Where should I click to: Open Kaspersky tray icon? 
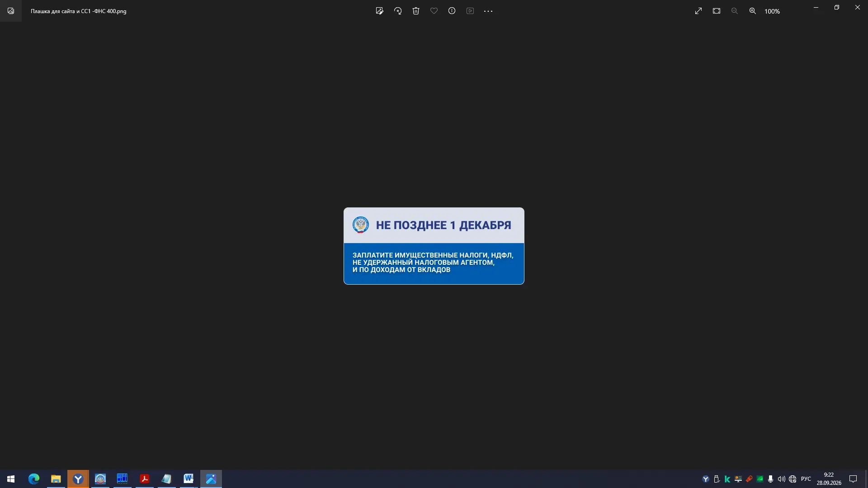[727, 479]
